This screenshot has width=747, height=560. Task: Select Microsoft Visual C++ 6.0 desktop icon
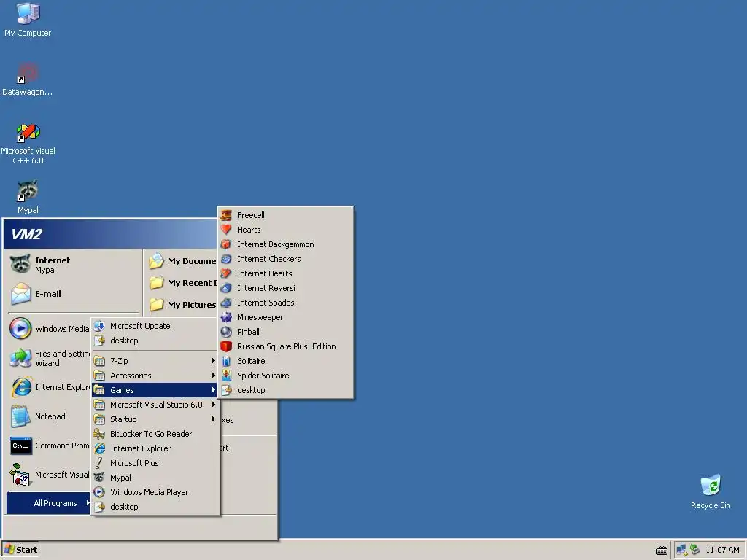point(28,144)
